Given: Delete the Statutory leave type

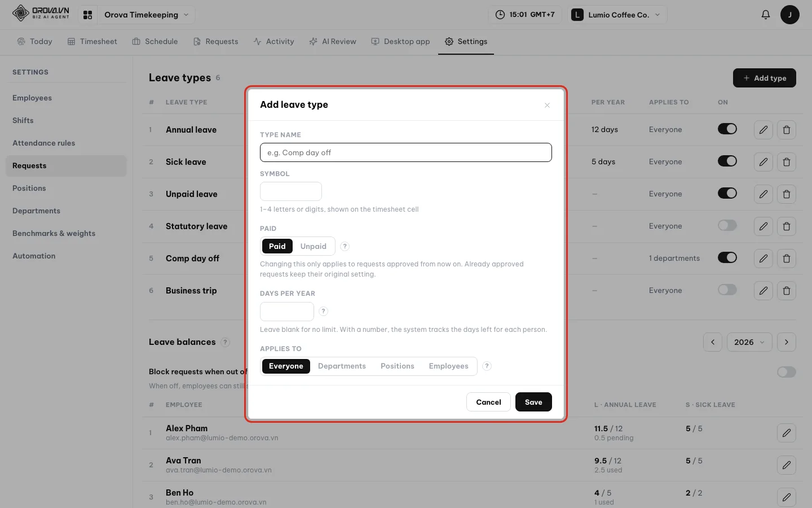Looking at the screenshot, I should [x=786, y=226].
